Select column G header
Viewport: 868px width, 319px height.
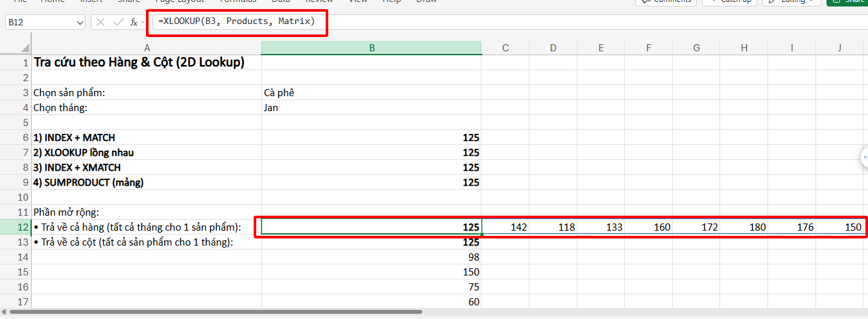click(x=696, y=48)
